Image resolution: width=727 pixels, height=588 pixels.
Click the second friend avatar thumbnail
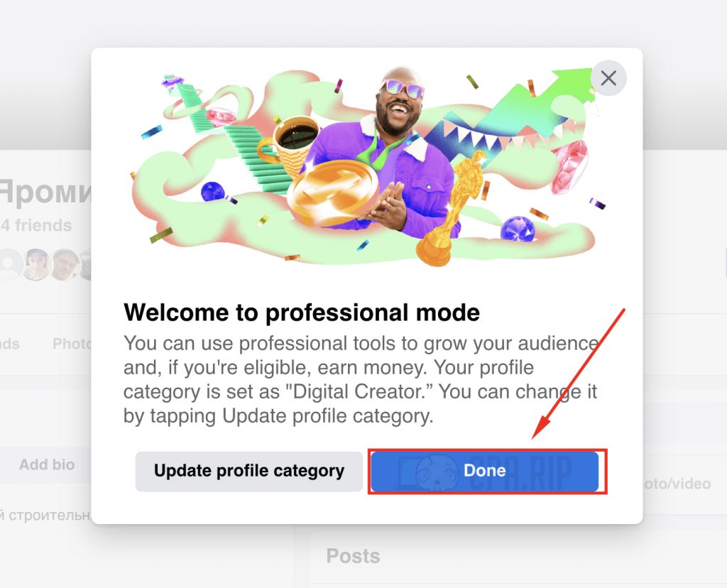point(37,265)
